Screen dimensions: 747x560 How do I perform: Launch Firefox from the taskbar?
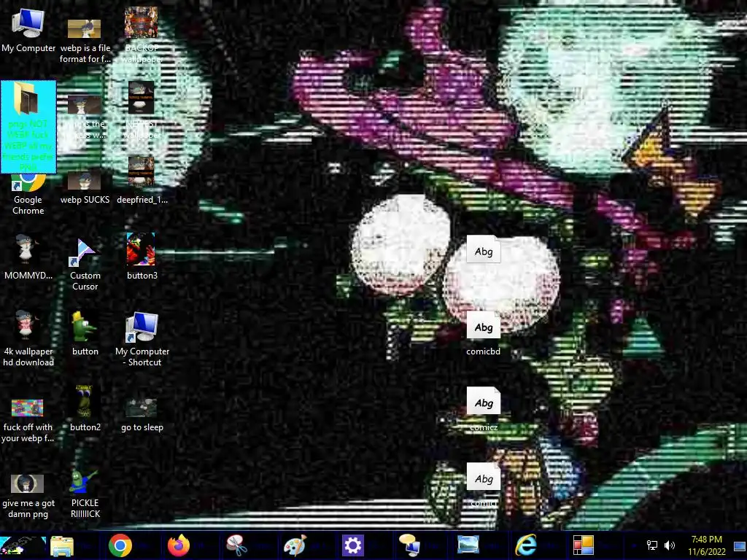coord(179,545)
